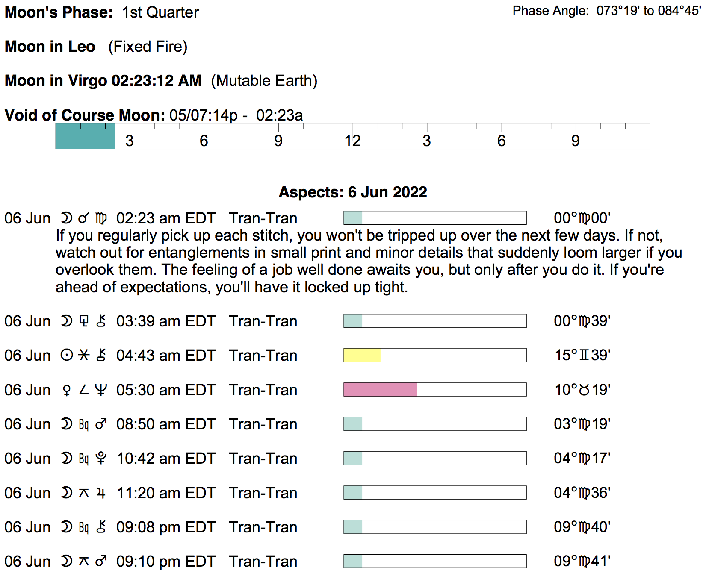This screenshot has width=709, height=588.
Task: Click the Jupiter glyph in the 11:20 am row
Action: coord(101,493)
